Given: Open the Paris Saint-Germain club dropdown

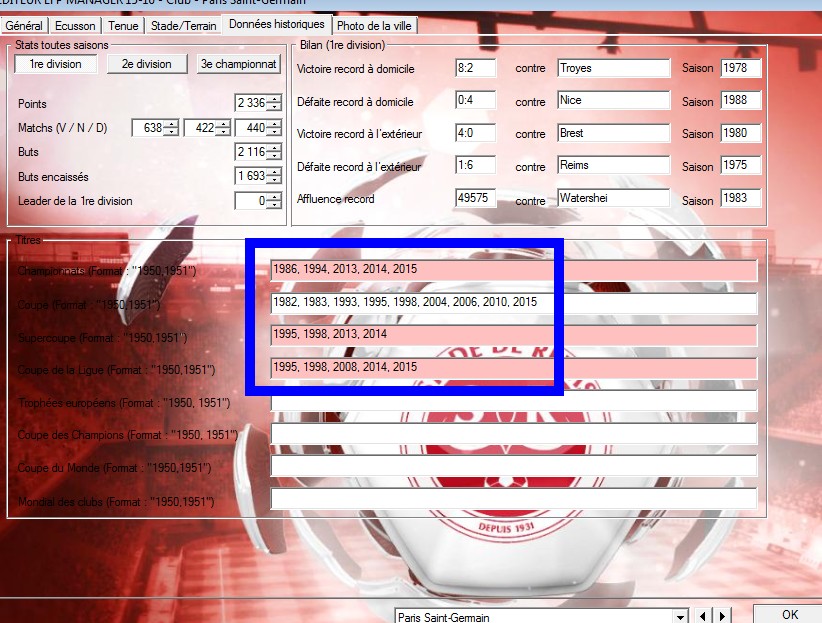Looking at the screenshot, I should click(680, 617).
